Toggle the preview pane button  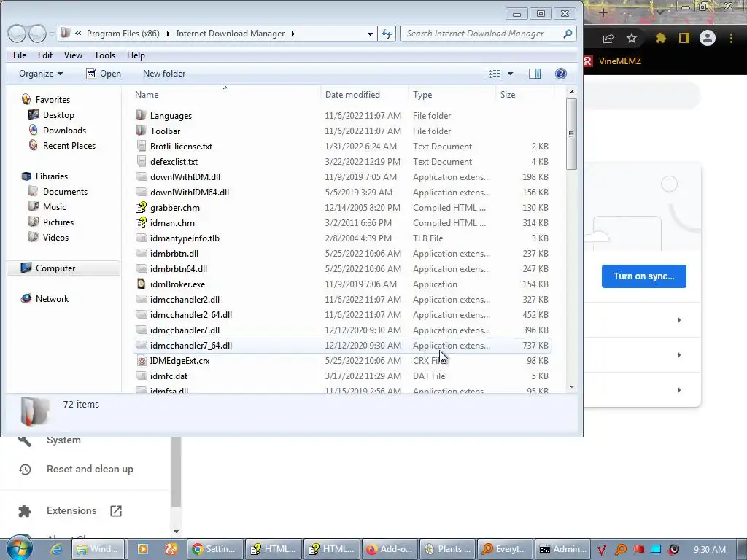tap(535, 74)
